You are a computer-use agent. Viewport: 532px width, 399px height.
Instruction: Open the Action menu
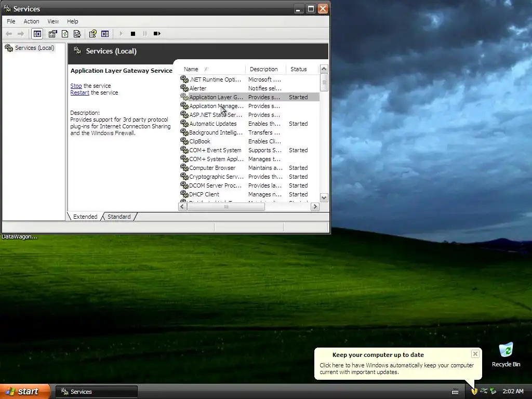(31, 21)
